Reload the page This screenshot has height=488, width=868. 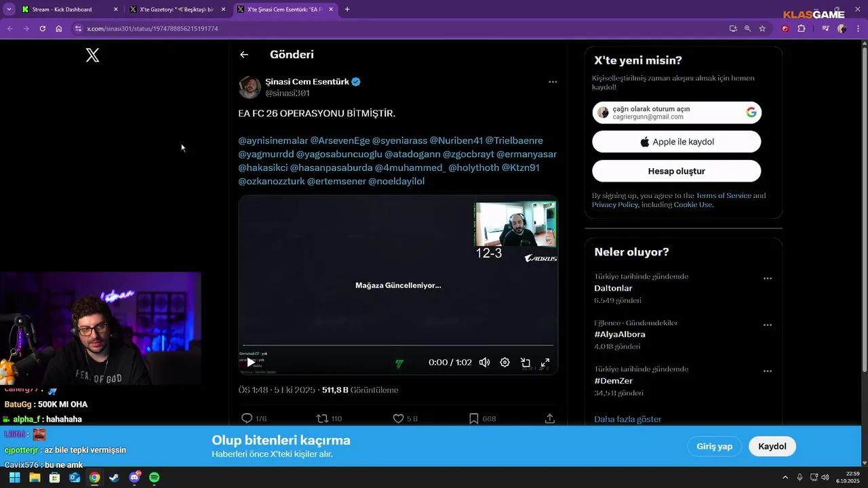(x=42, y=28)
